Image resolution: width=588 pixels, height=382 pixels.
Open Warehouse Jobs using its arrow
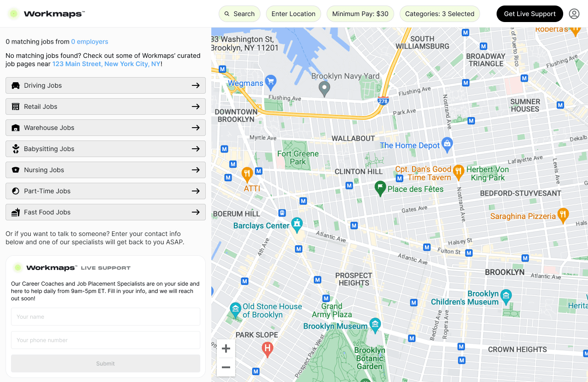pos(196,128)
